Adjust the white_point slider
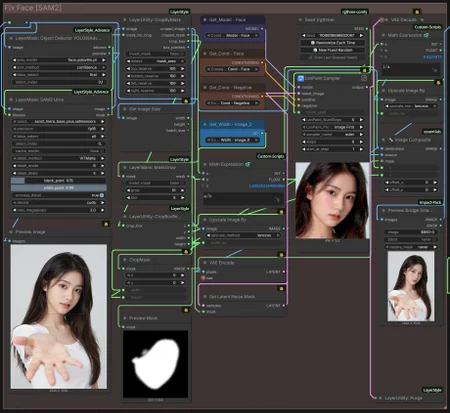The image size is (450, 413). pos(59,188)
